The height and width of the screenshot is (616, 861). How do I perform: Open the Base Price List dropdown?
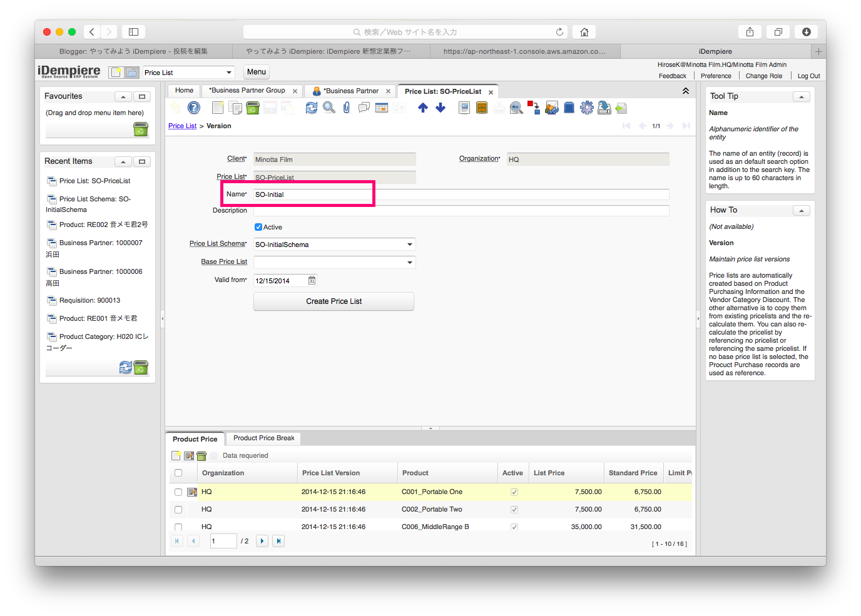point(410,263)
